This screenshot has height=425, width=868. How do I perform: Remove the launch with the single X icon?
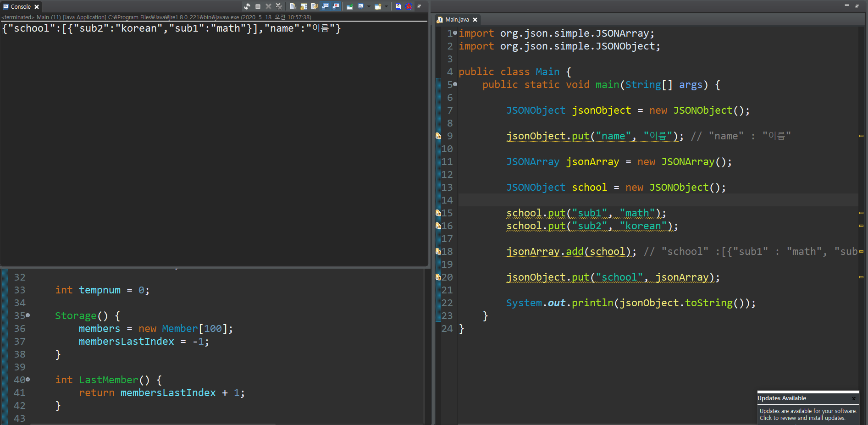pos(268,6)
